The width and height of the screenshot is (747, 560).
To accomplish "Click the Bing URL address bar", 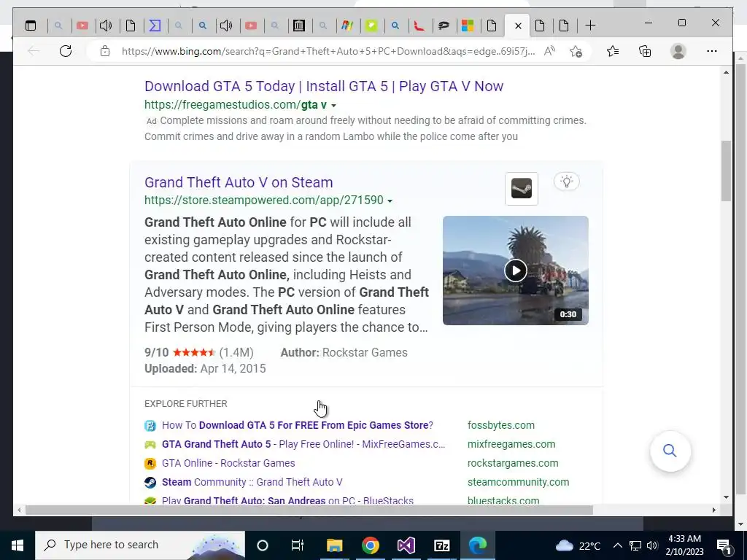I will pyautogui.click(x=328, y=51).
